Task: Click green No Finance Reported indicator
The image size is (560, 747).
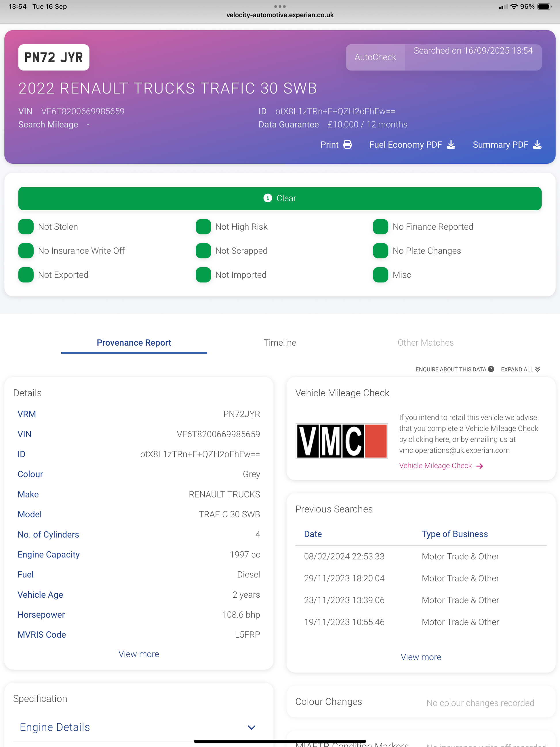Action: [380, 226]
